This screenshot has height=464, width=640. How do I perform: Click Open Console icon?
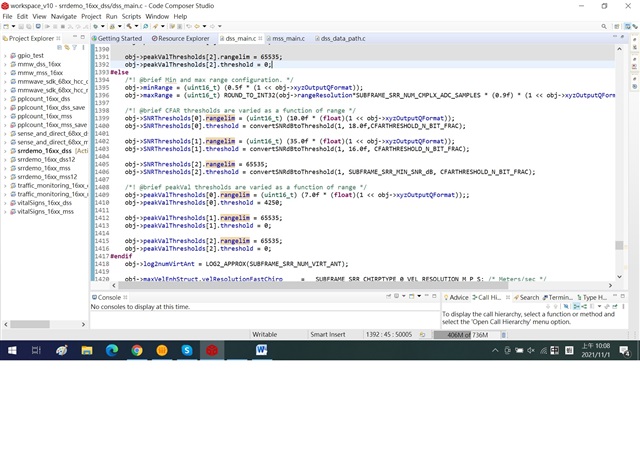[411, 296]
